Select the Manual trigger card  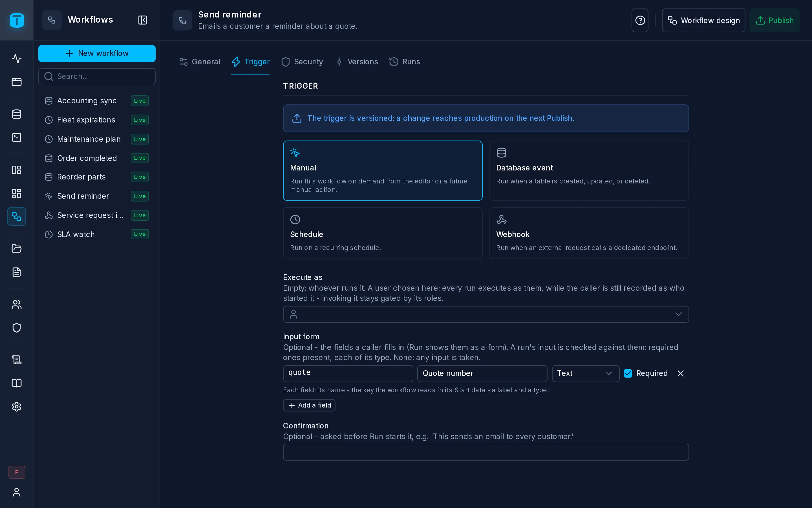tap(383, 171)
